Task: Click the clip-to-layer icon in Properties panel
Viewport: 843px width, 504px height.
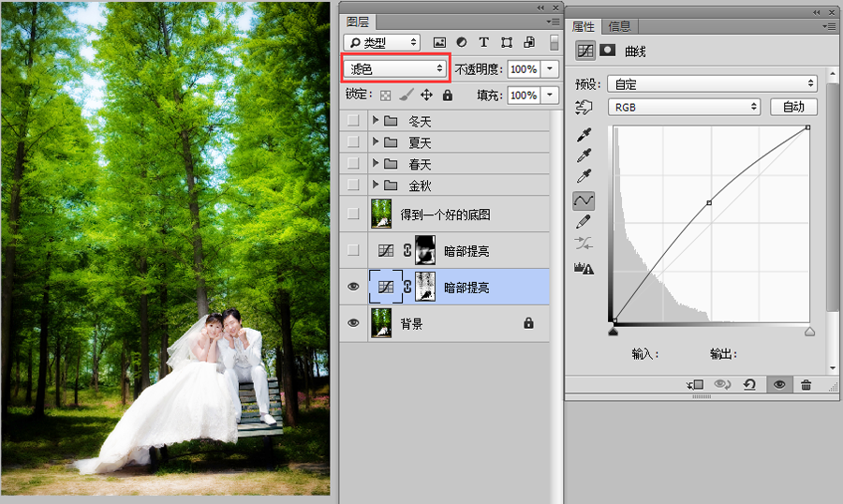Action: tap(694, 385)
